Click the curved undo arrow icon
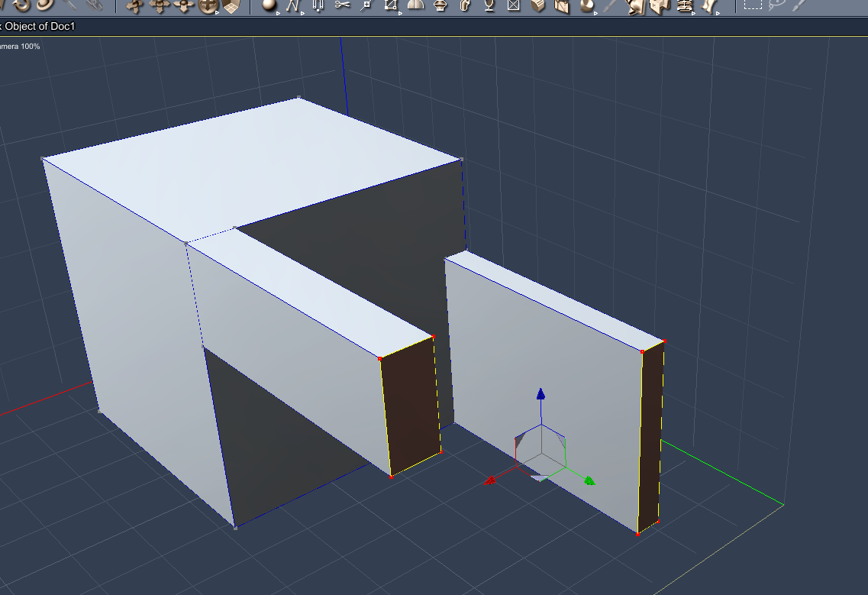The height and width of the screenshot is (595, 868). pos(21,5)
